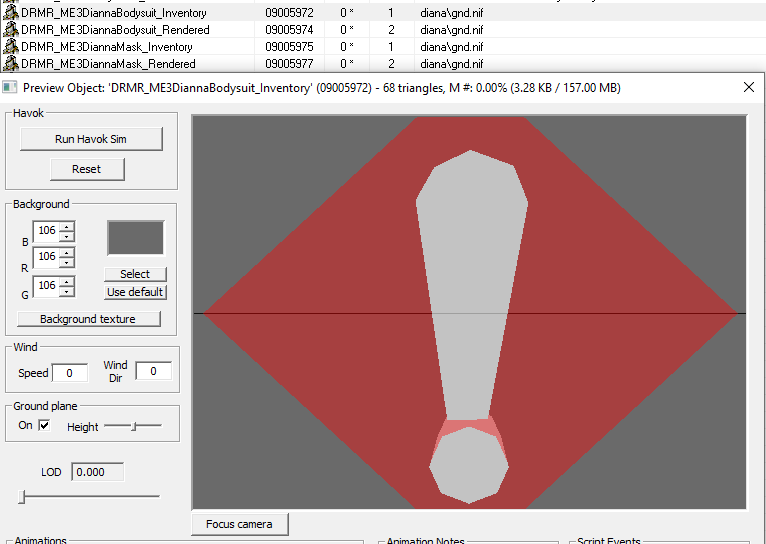
Task: Click the gray background color swatch
Action: (x=136, y=238)
